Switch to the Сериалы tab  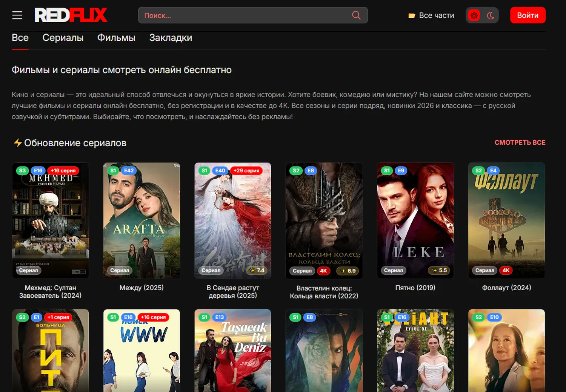[x=63, y=38]
